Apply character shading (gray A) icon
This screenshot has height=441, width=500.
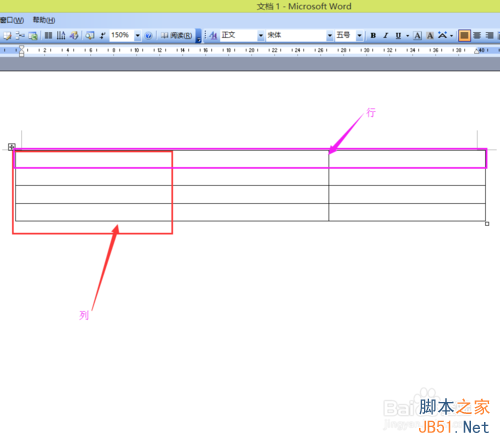(x=430, y=35)
